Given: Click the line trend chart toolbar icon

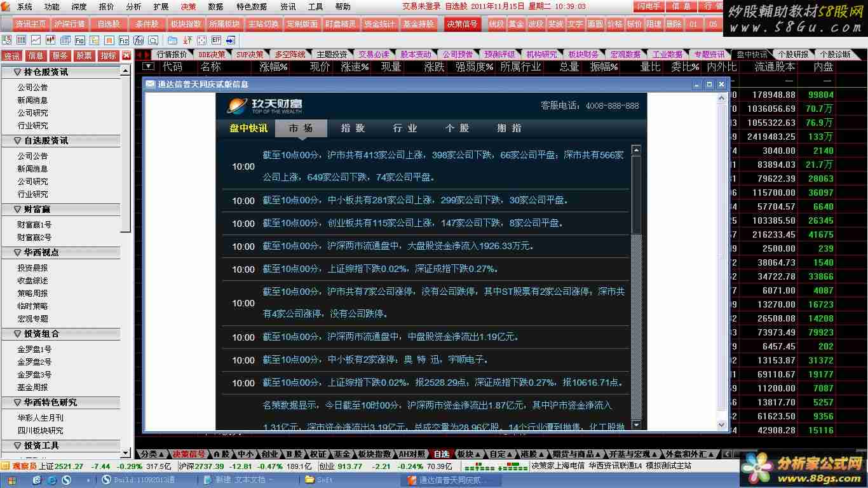Looking at the screenshot, I should coord(36,40).
